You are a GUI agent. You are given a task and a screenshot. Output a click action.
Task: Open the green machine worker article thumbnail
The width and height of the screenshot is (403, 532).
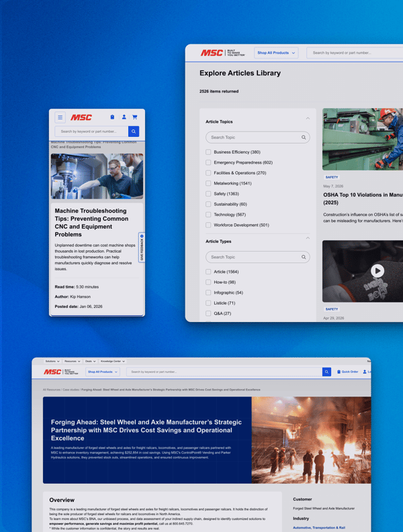(363, 139)
